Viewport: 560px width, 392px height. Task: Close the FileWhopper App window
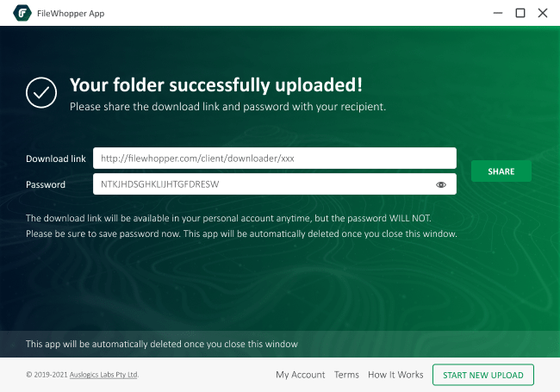tap(543, 13)
